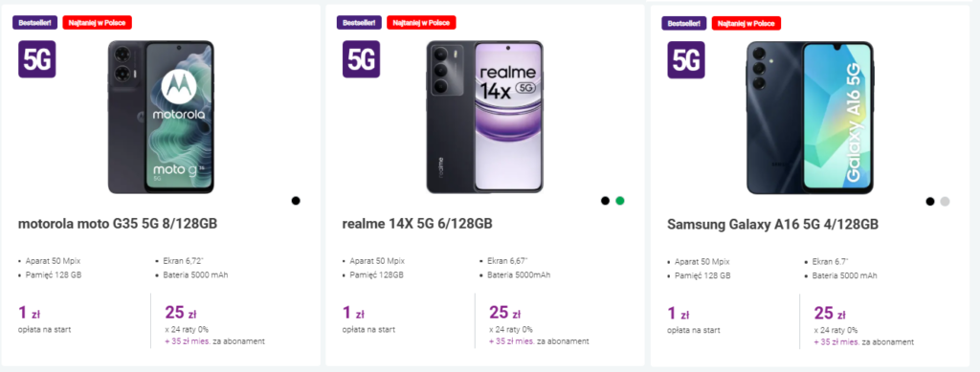Click the 'Najtaniej w Polsce' tag on the realme card
The height and width of the screenshot is (372, 980).
(421, 22)
